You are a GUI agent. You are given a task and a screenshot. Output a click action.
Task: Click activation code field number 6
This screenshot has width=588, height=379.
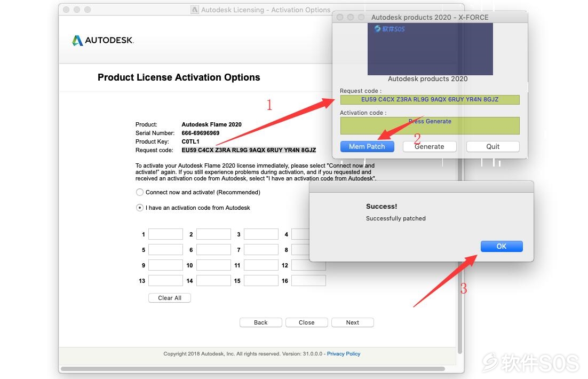point(213,249)
